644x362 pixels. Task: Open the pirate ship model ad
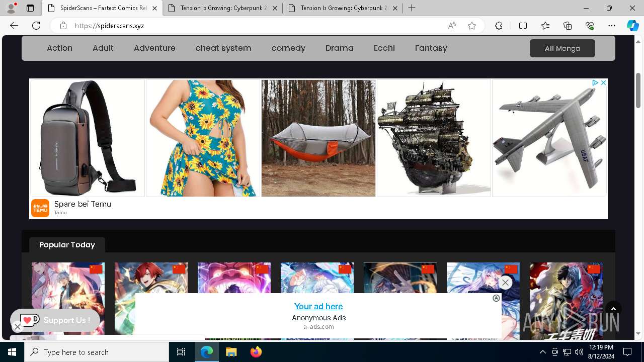[x=434, y=138]
